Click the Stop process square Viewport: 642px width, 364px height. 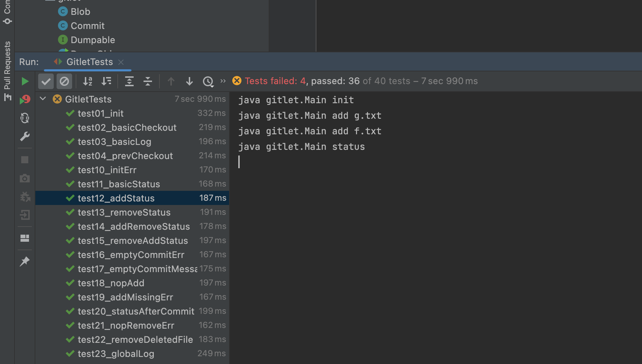click(25, 160)
